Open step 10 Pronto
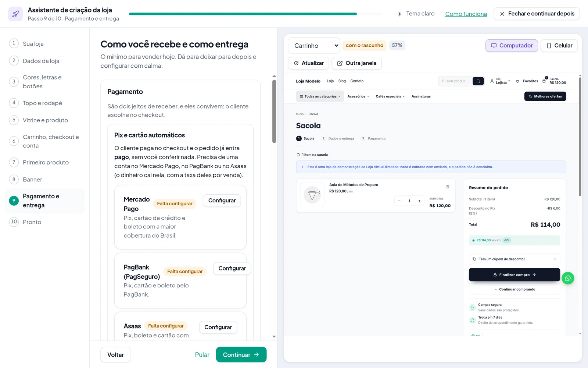The width and height of the screenshot is (588, 368). (44, 222)
